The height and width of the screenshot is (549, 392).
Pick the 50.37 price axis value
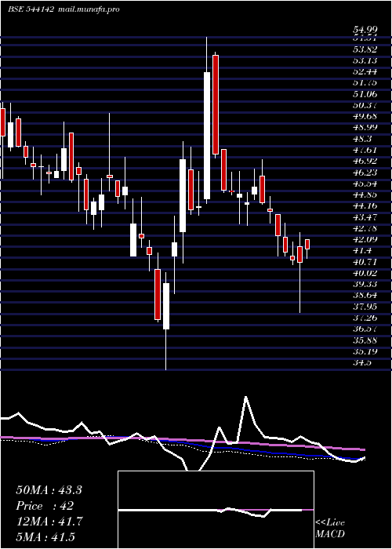tap(365, 105)
